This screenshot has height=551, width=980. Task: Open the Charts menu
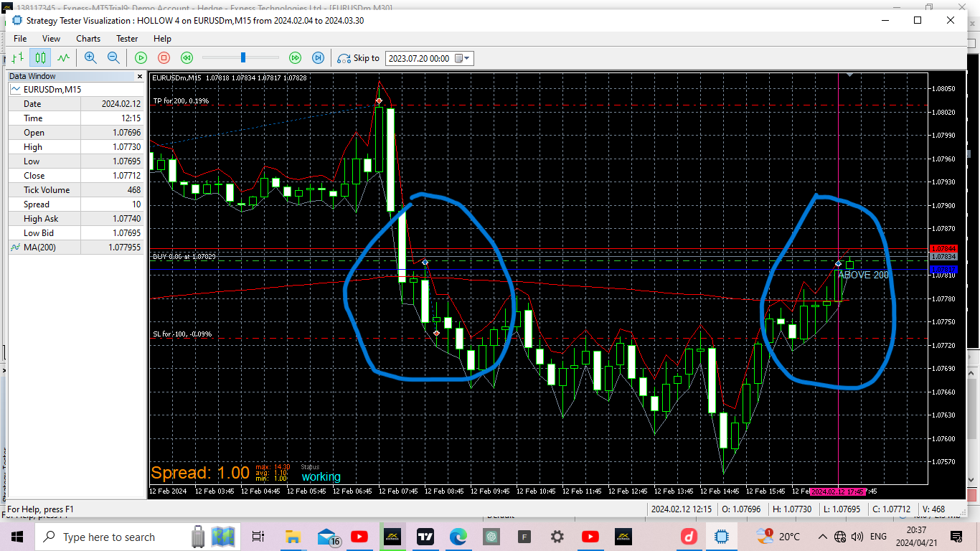pyautogui.click(x=88, y=39)
